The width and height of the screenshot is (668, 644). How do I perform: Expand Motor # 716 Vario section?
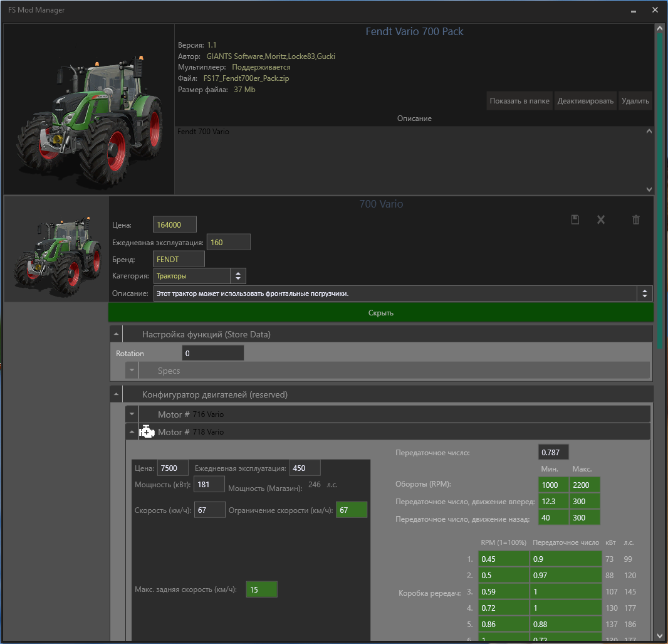[132, 414]
